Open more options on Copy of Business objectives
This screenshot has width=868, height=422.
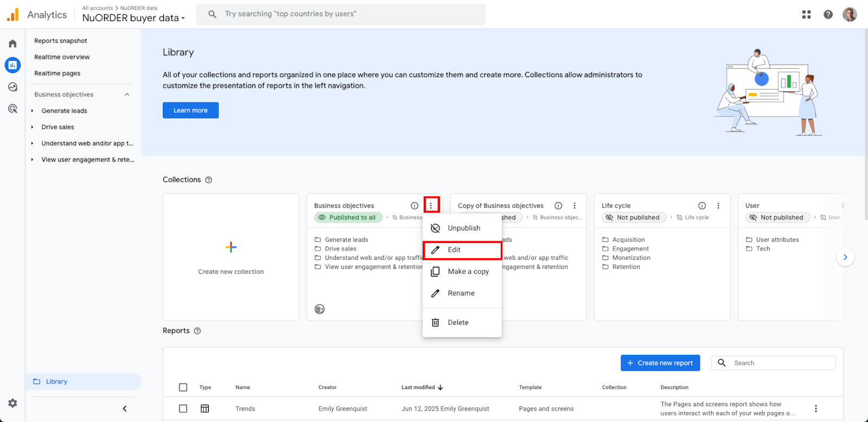point(575,206)
